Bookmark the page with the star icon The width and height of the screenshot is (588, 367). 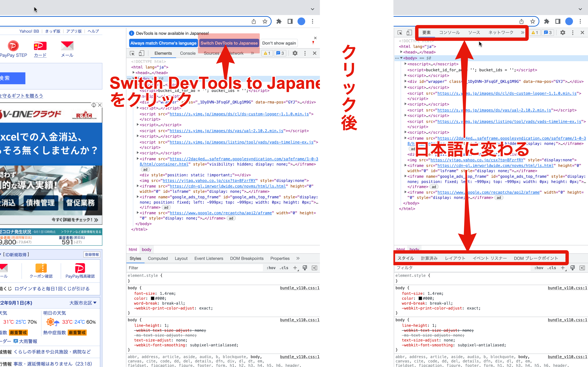(x=265, y=21)
